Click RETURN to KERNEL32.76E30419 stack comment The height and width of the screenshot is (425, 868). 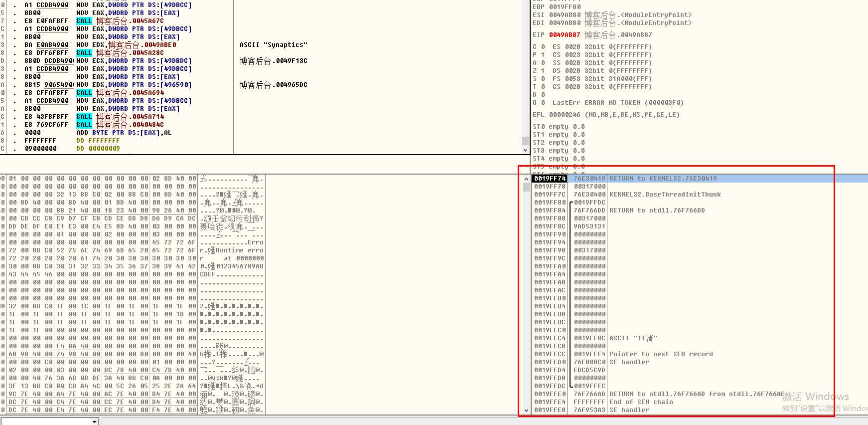click(663, 179)
